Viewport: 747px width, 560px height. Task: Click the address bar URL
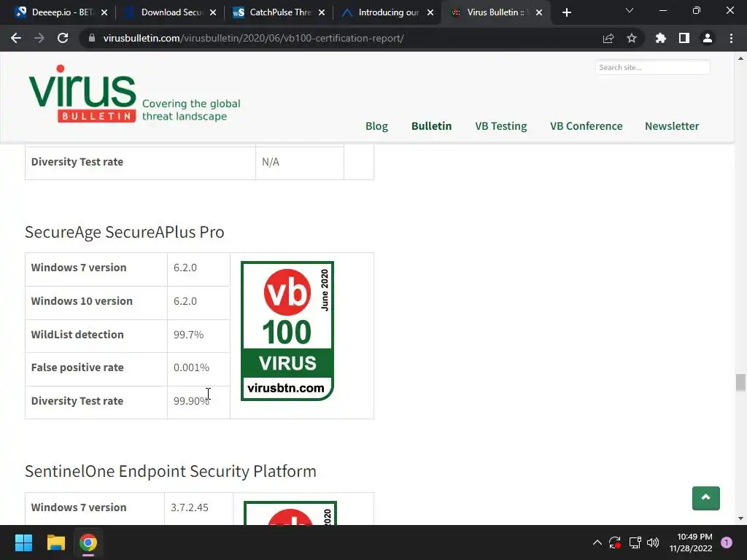pos(253,38)
